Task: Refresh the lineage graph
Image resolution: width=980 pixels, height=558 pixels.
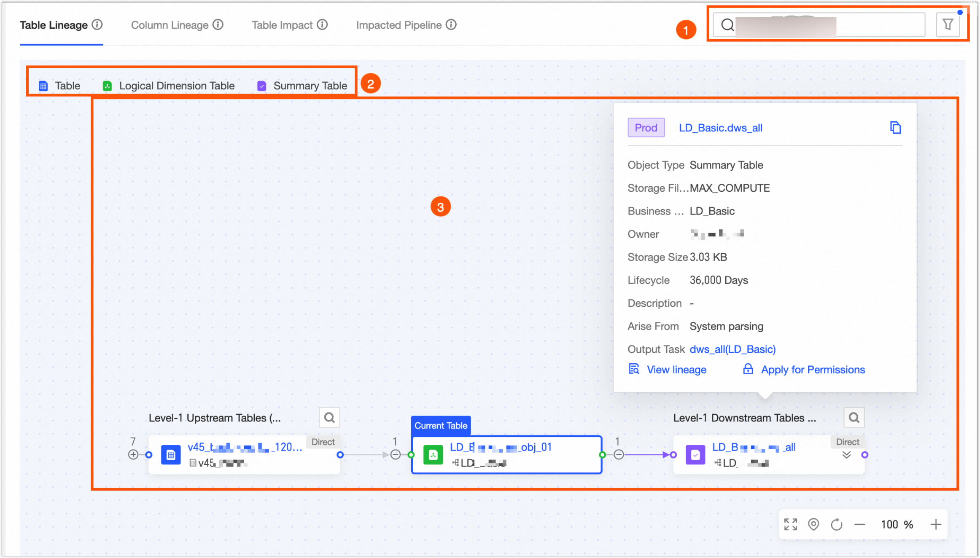Action: [837, 524]
